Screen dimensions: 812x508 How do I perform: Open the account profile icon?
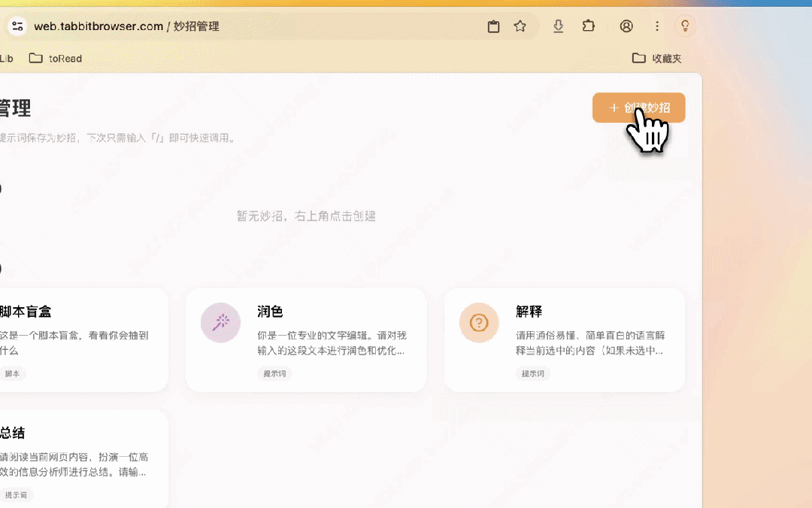(x=626, y=26)
